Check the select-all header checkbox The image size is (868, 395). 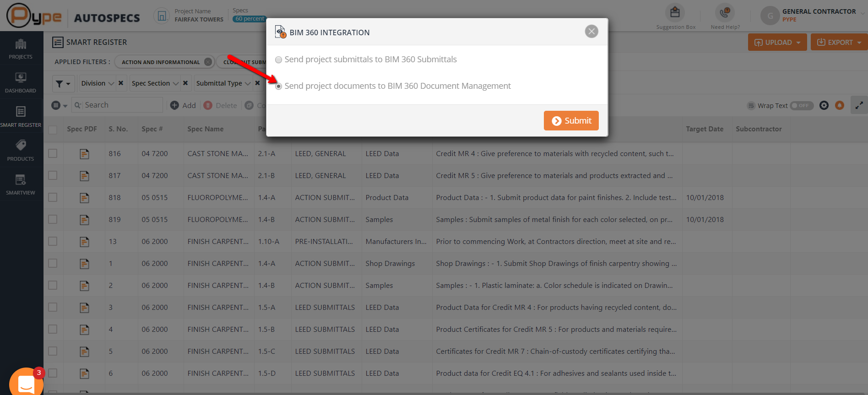click(53, 130)
